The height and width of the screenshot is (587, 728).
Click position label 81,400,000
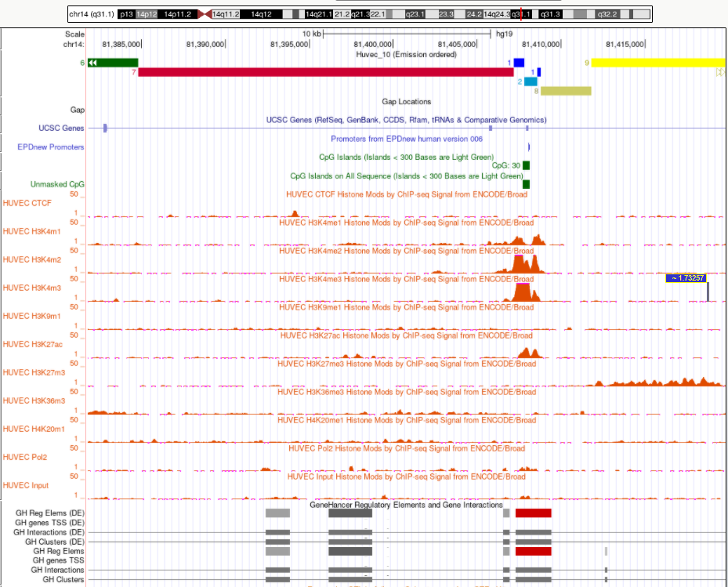(x=372, y=45)
